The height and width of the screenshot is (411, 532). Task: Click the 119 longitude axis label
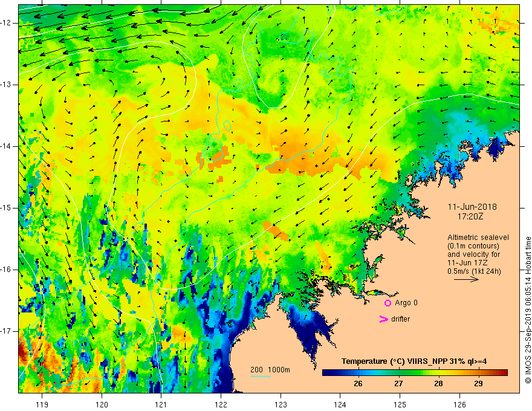[42, 404]
